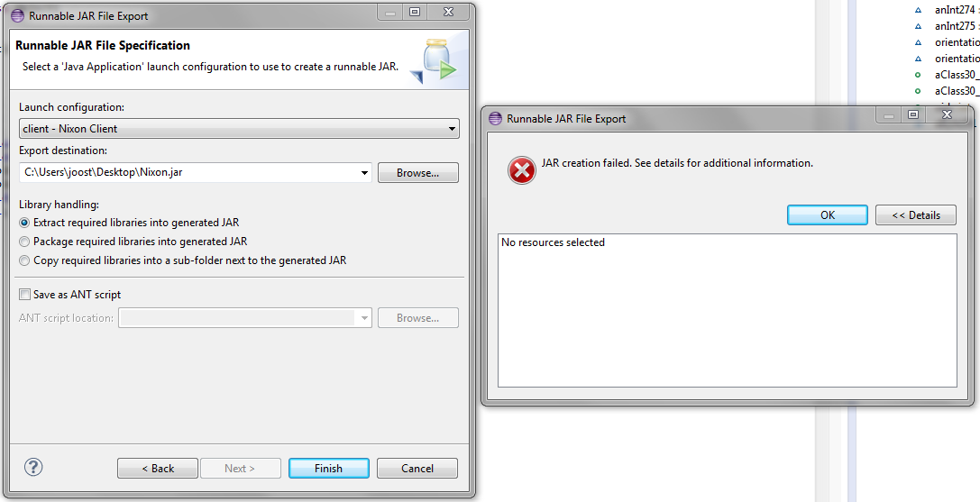The height and width of the screenshot is (502, 980).
Task: Click the Eclipse icon in error dialog title
Action: tap(496, 118)
